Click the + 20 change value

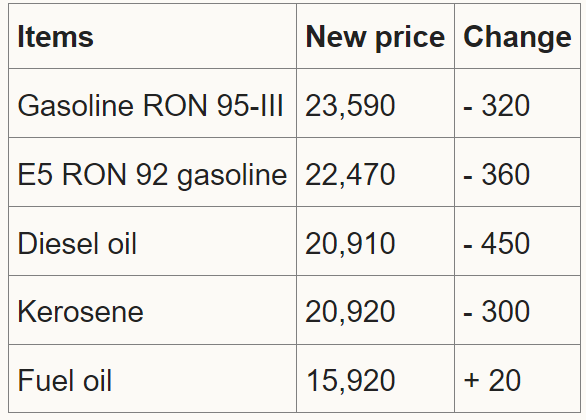492,382
